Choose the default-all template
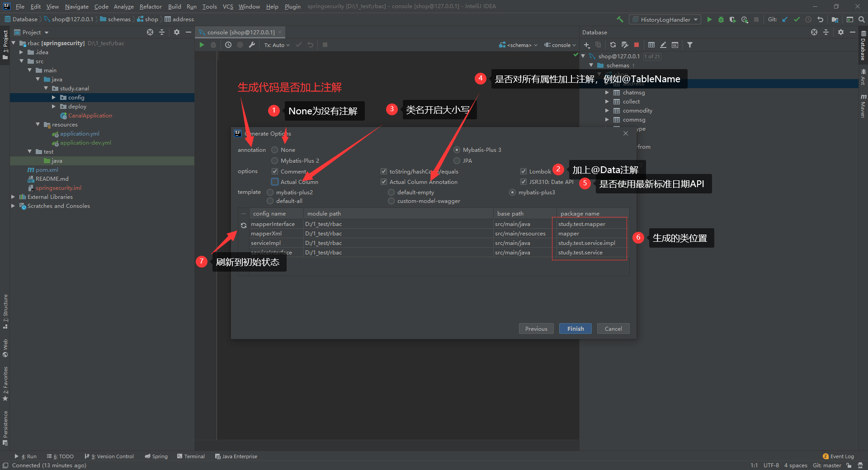 point(270,201)
